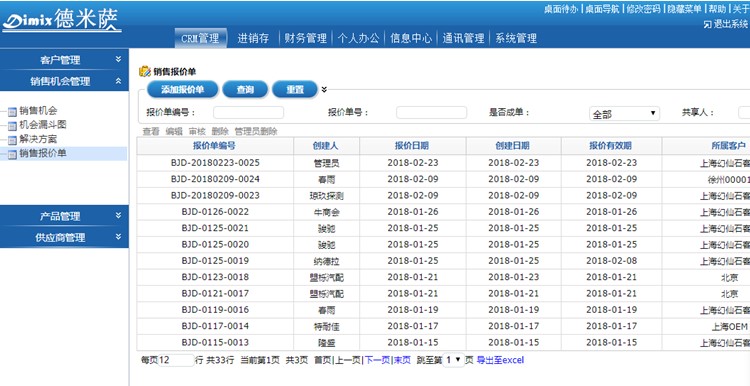
Task: Select row BJD-0123-0018
Action: click(443, 277)
